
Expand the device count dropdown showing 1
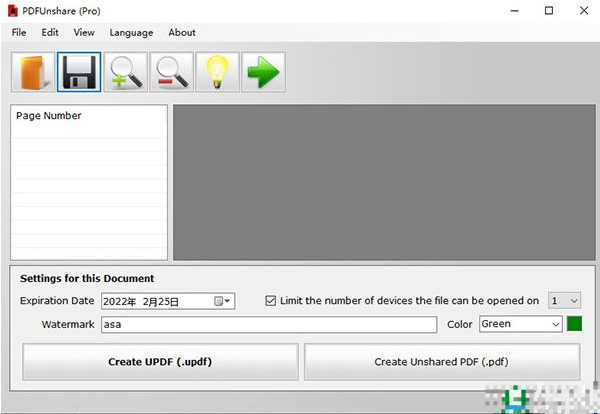[564, 301]
